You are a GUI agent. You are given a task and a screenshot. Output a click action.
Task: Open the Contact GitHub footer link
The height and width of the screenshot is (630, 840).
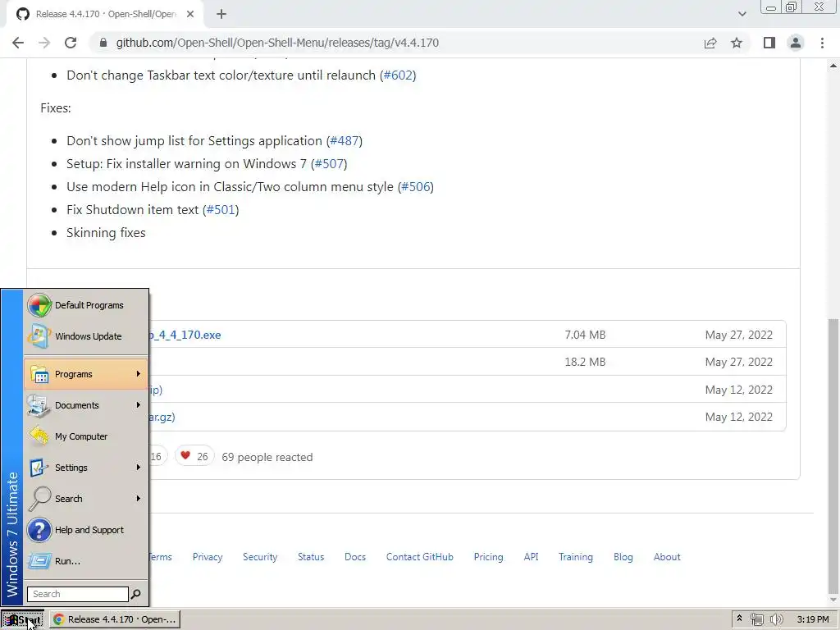419,557
